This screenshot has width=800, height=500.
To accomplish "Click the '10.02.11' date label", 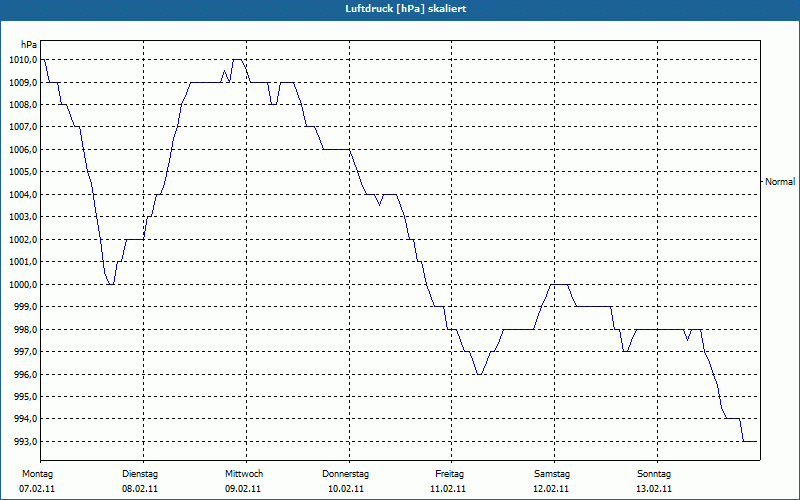I will tap(346, 489).
